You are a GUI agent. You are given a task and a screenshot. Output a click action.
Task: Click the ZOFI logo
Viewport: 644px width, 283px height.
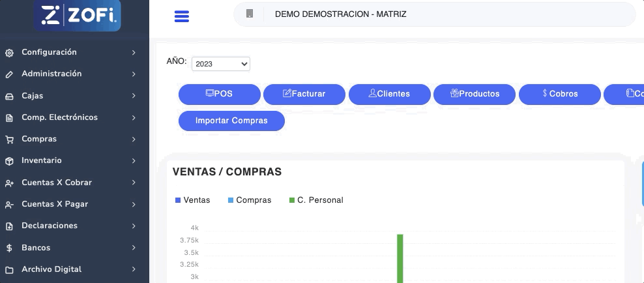coord(78,16)
